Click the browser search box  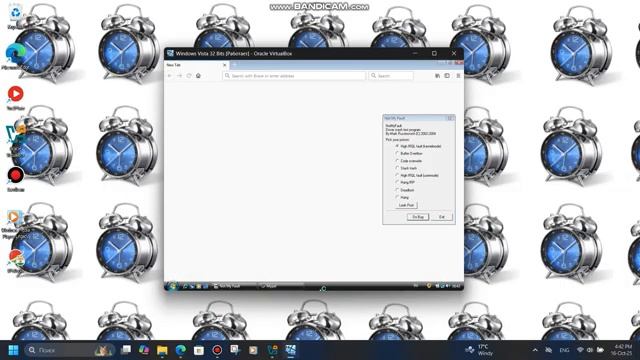(391, 76)
